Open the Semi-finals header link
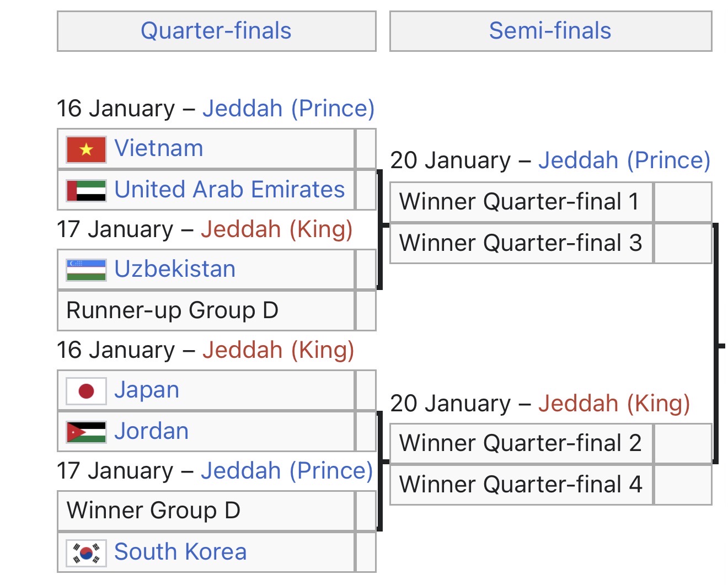 (x=550, y=31)
